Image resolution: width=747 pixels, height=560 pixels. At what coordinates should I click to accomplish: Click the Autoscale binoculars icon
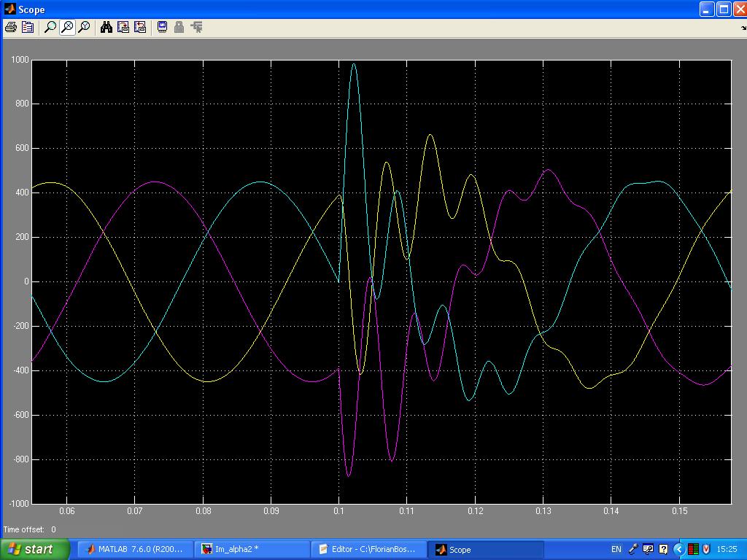[107, 27]
